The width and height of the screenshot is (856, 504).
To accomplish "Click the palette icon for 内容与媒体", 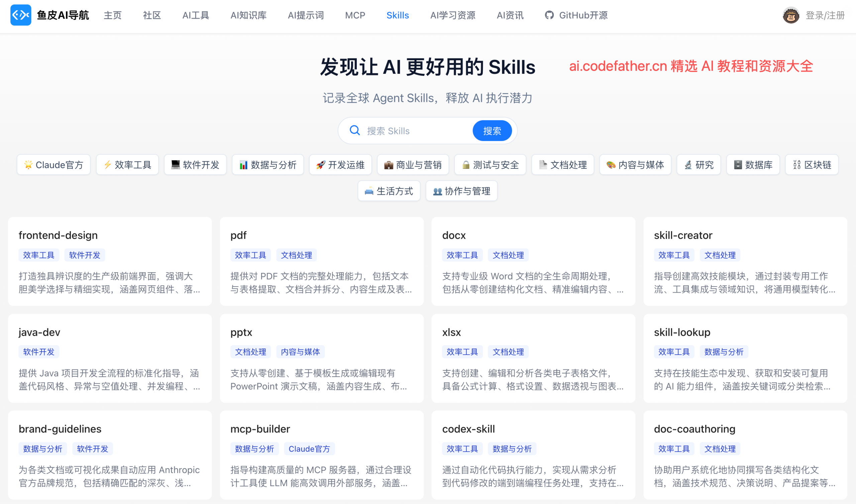I will [x=611, y=165].
